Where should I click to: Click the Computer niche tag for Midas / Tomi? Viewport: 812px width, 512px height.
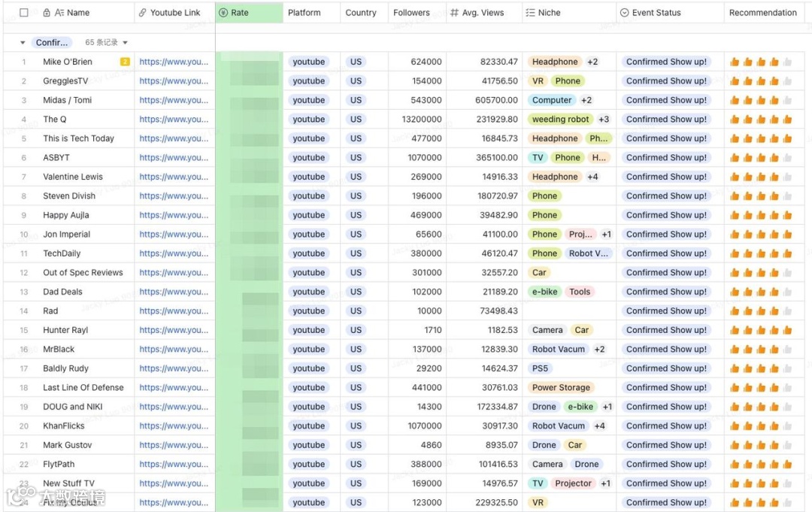click(x=552, y=100)
